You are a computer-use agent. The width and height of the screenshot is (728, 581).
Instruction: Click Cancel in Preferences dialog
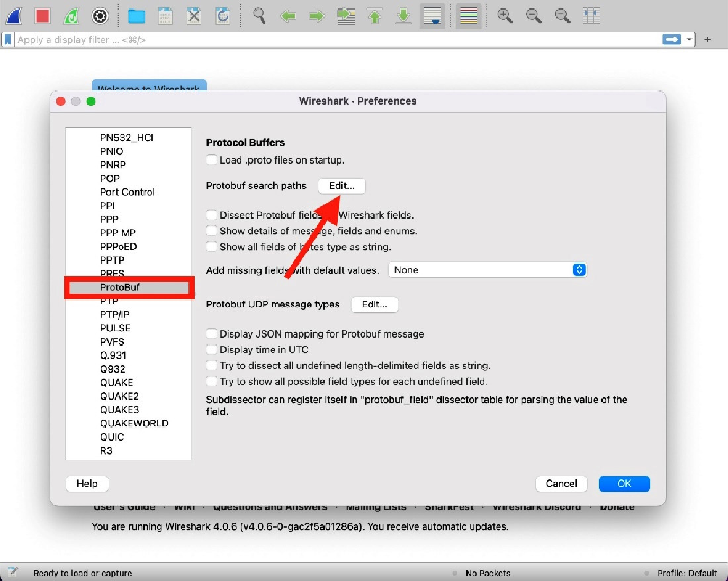point(561,484)
